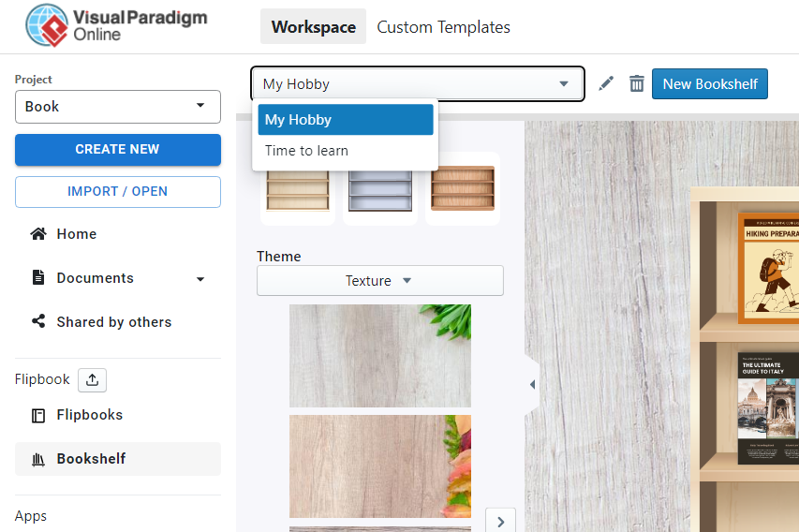Open the Project Book dropdown
799x532 pixels.
[x=118, y=107]
